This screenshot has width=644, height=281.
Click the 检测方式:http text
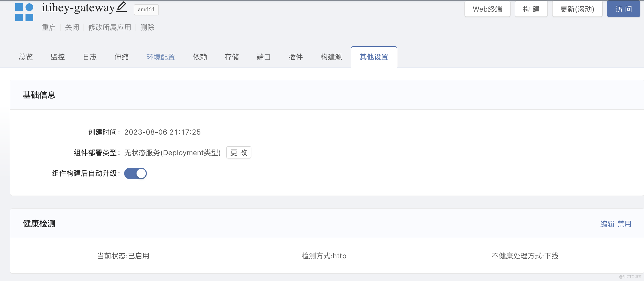point(324,256)
